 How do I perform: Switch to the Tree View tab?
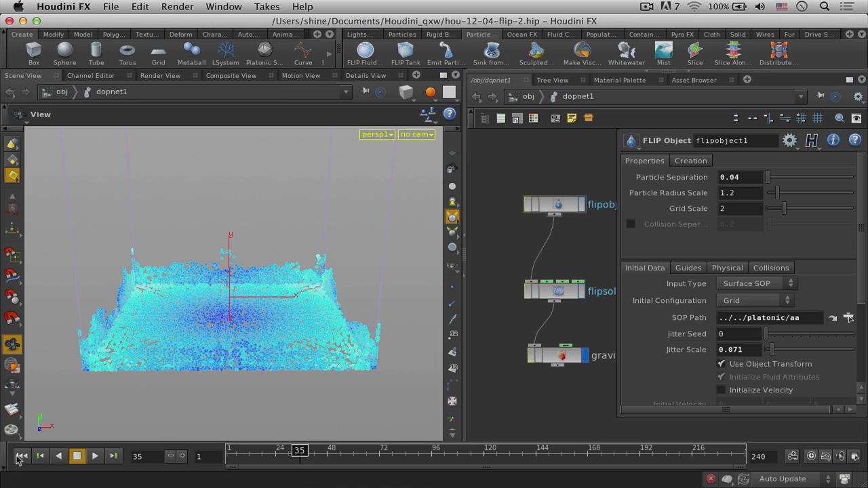point(552,80)
